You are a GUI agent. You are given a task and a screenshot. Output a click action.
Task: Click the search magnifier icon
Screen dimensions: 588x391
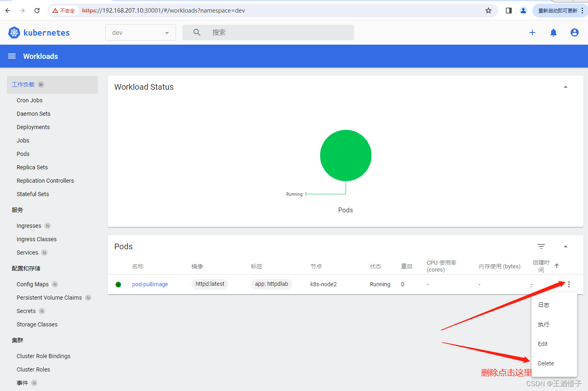click(197, 32)
